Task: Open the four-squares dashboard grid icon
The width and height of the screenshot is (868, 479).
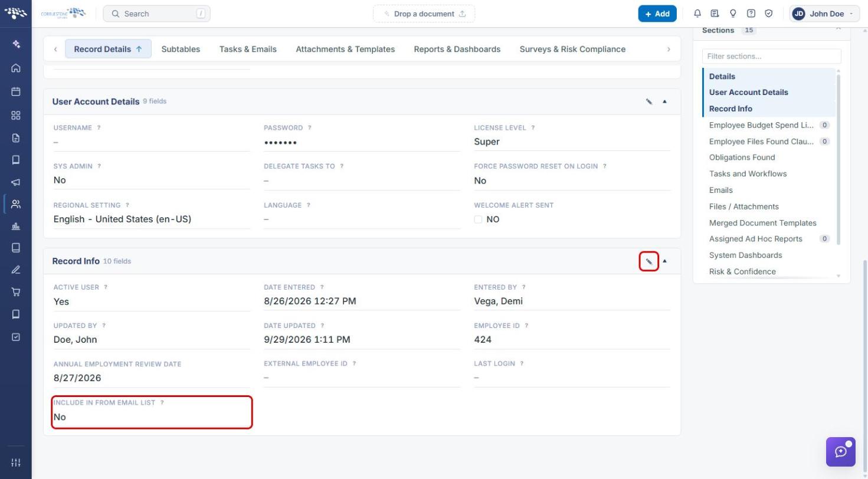Action: (16, 115)
